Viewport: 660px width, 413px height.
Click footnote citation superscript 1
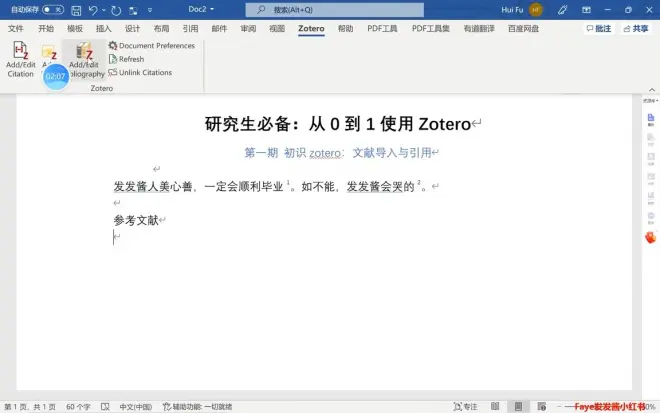point(288,182)
